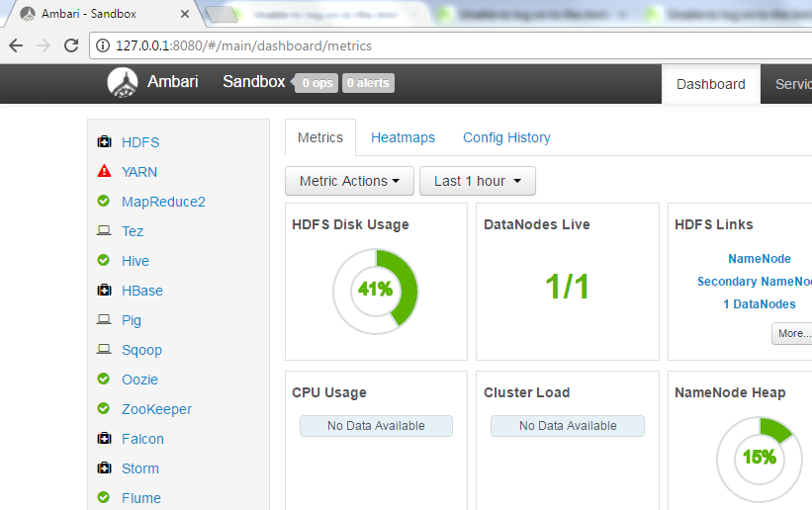Image resolution: width=812 pixels, height=510 pixels.
Task: Click the Sandbox cluster name
Action: [x=254, y=82]
